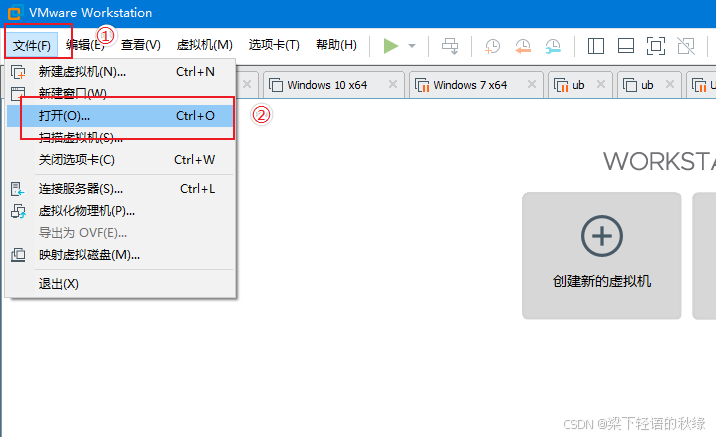Choose 映射虚拟磁盘(M)... from the menu
Screen dimensions: 716x437
click(x=121, y=255)
